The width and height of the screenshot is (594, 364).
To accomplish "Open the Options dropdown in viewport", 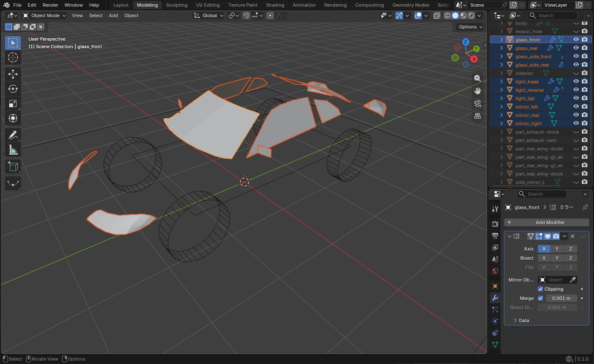I will coord(470,27).
